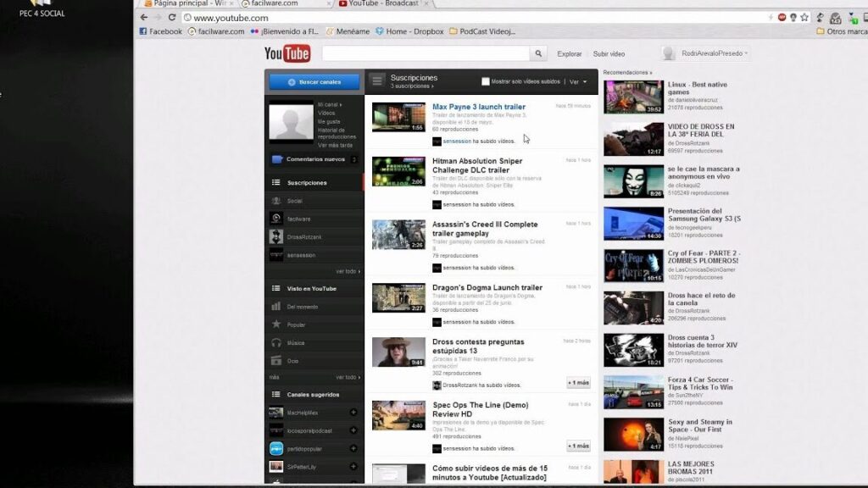Open Hitman Absolution Sniper Challenge thumbnail
Screen dimensions: 868x488
pos(398,171)
